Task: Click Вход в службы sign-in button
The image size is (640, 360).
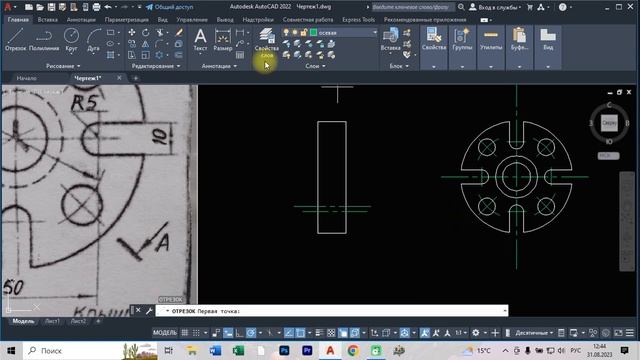Action: tap(495, 7)
